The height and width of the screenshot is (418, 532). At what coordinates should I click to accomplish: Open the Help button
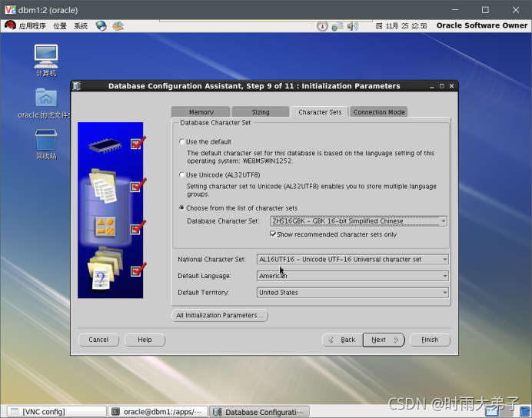click(x=145, y=340)
